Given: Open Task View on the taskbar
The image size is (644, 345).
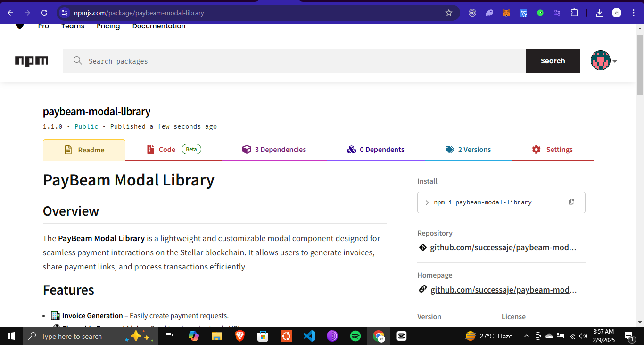Looking at the screenshot, I should tap(170, 336).
